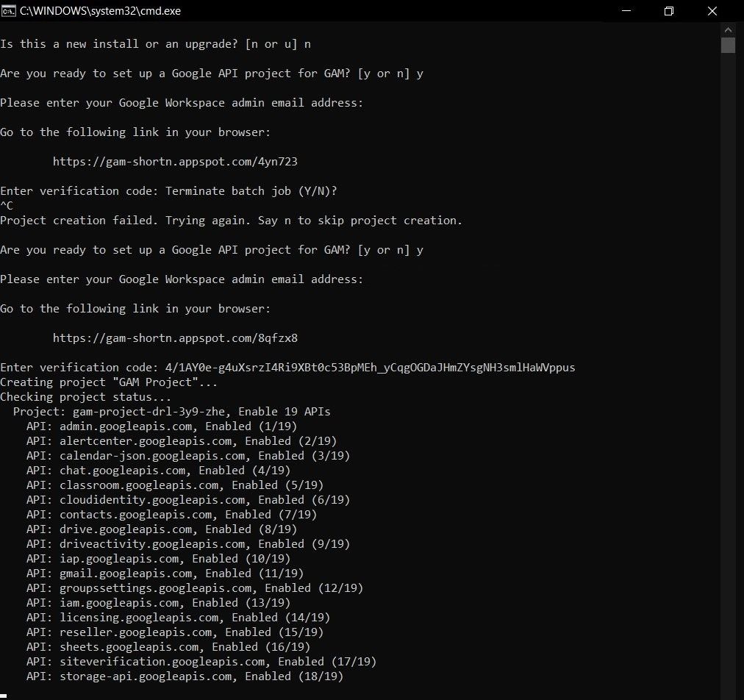
Task: Open the gam-shortn link ending in 4yn723
Action: (175, 162)
